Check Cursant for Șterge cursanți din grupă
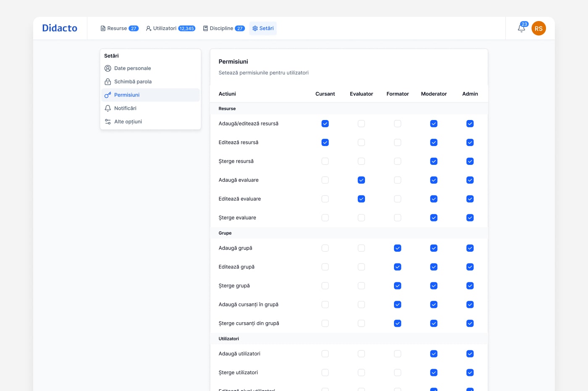 tap(325, 323)
